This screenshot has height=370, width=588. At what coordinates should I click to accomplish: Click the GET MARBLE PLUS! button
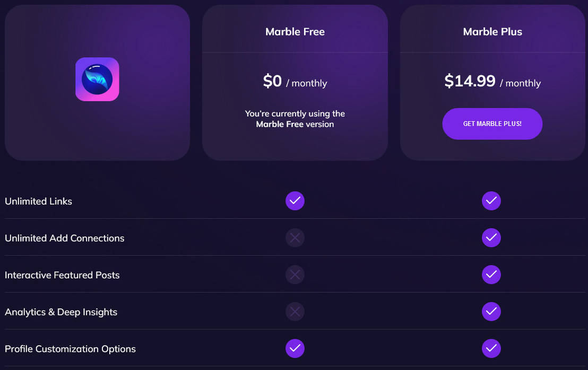click(x=492, y=124)
